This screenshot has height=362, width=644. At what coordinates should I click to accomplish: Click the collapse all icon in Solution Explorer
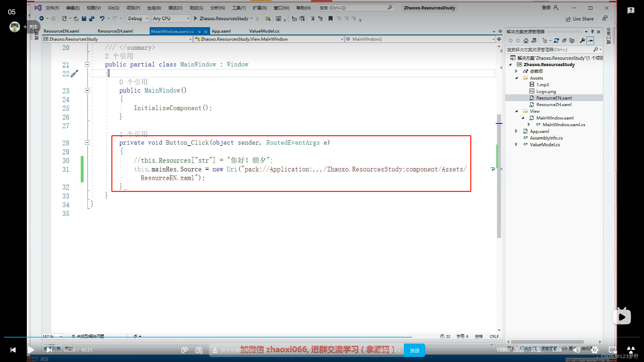[564, 41]
